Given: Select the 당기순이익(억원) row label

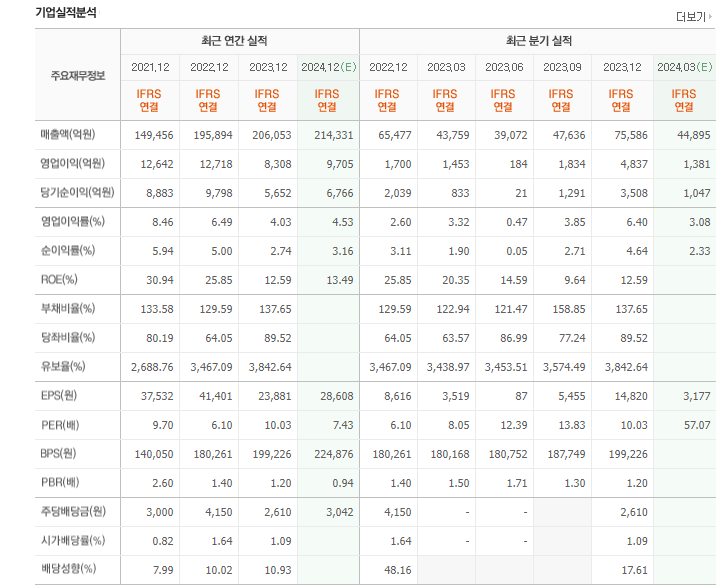Looking at the screenshot, I should coord(77,192).
